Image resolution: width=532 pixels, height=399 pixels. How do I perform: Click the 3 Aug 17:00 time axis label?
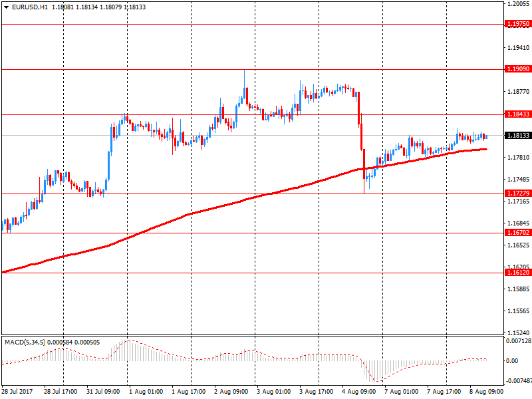tap(317, 392)
